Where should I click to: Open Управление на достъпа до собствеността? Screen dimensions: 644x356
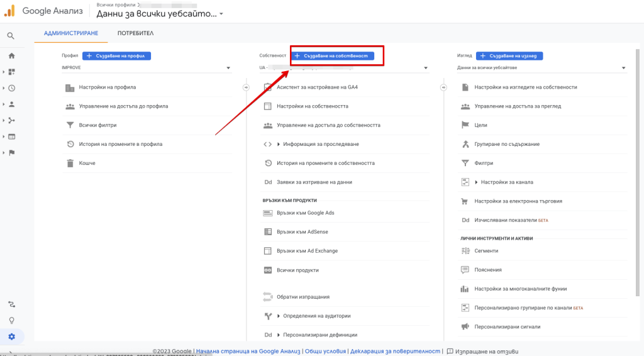[x=328, y=125]
